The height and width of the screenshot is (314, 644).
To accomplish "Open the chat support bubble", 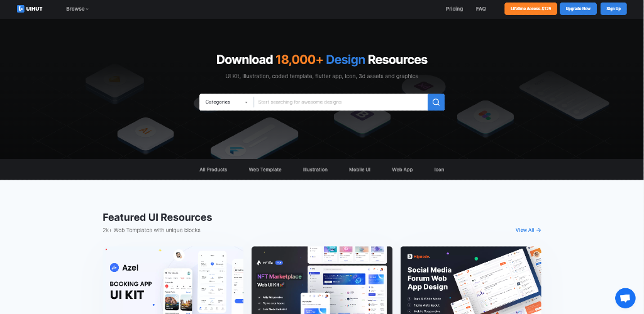I will (625, 298).
